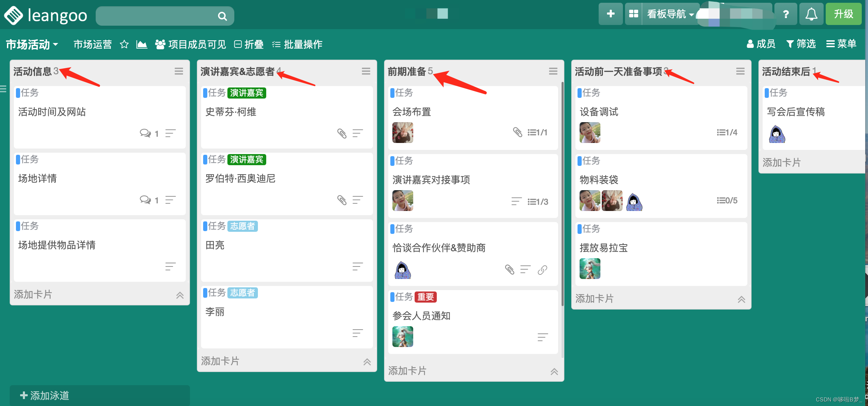868x406 pixels.
Task: Toggle 项目成员可见 visibility setting
Action: coord(190,44)
